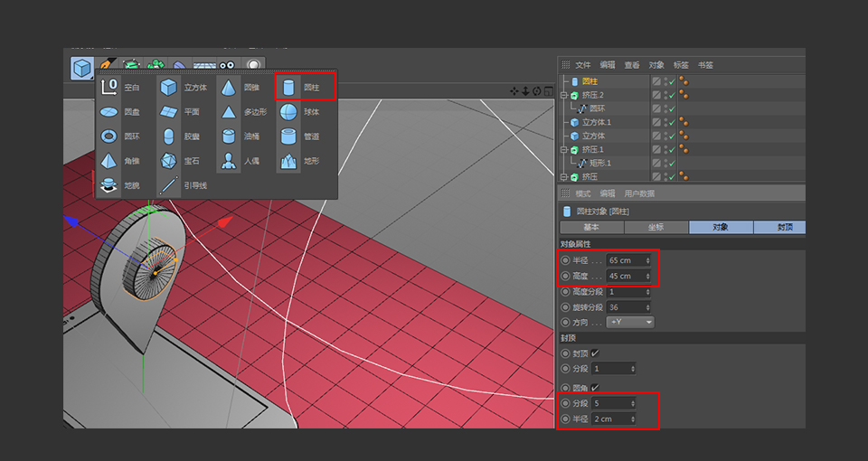Toggle green checkmark for 立方体.1 object
Screen dimensions: 868x461
click(x=672, y=122)
